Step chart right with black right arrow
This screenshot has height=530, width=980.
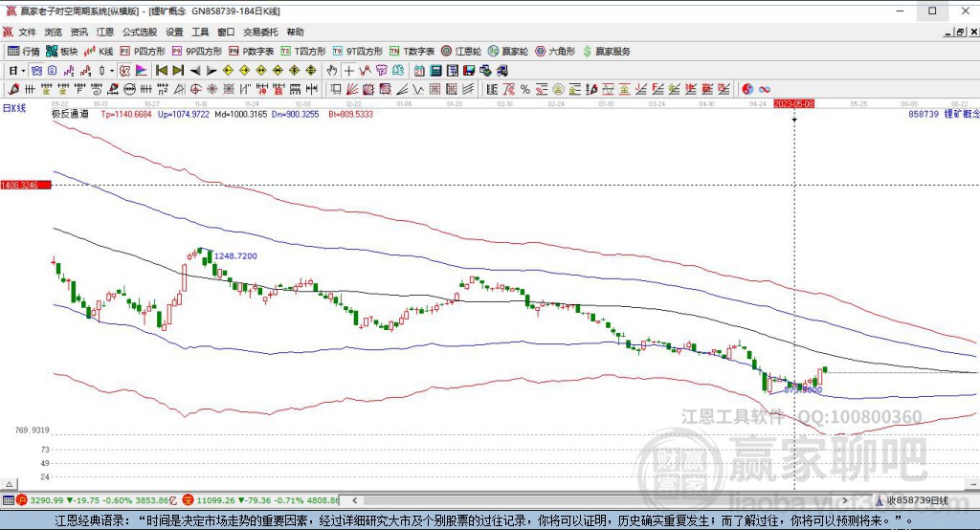click(212, 71)
